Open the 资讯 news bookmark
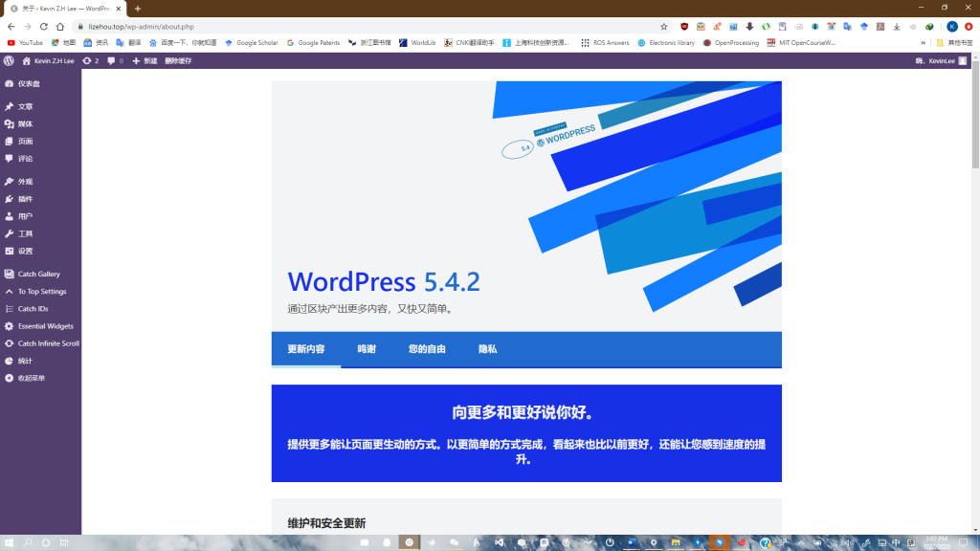The height and width of the screenshot is (551, 980). pos(96,43)
